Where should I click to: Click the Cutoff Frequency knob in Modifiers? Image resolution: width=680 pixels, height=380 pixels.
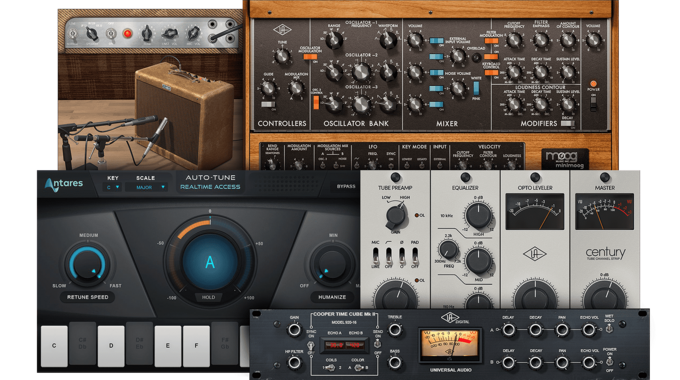pyautogui.click(x=514, y=40)
